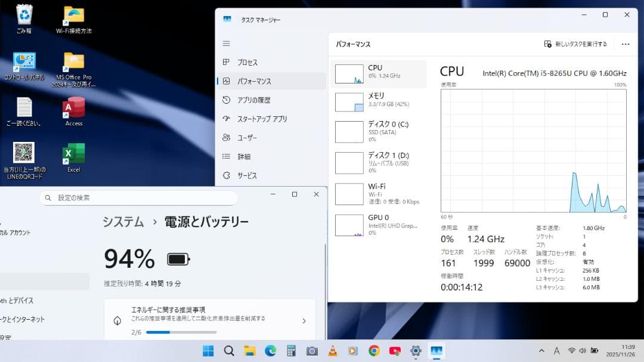Open the メモリ (Memory) performance panel

tap(378, 101)
